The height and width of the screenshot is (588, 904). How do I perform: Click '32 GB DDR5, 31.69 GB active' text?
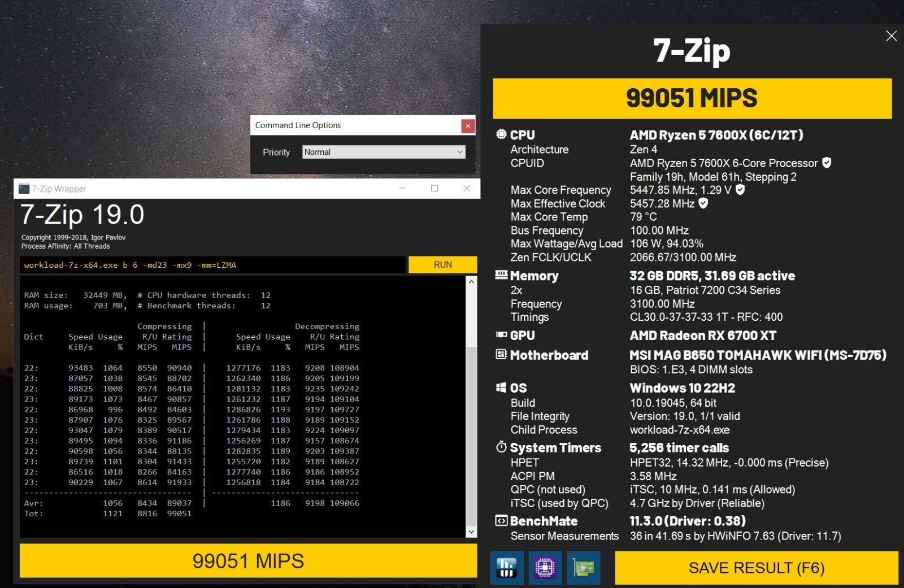click(x=712, y=276)
